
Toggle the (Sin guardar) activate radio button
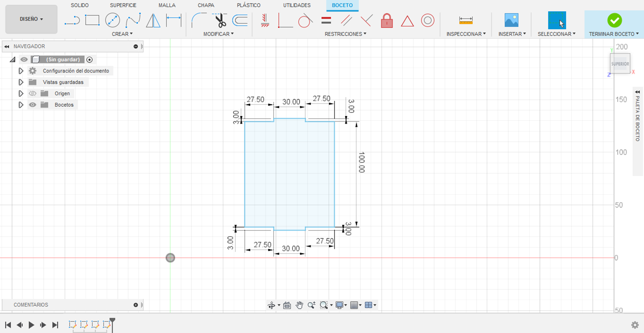(89, 59)
